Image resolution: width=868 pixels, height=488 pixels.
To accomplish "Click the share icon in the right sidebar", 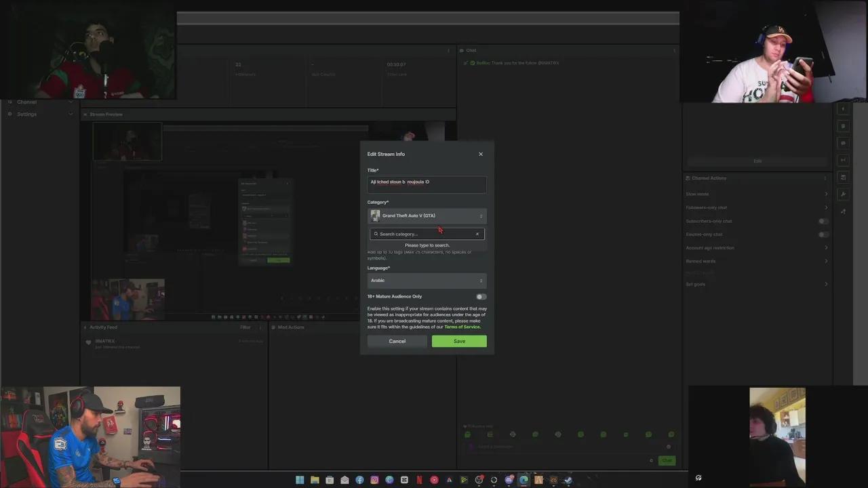I will point(844,211).
